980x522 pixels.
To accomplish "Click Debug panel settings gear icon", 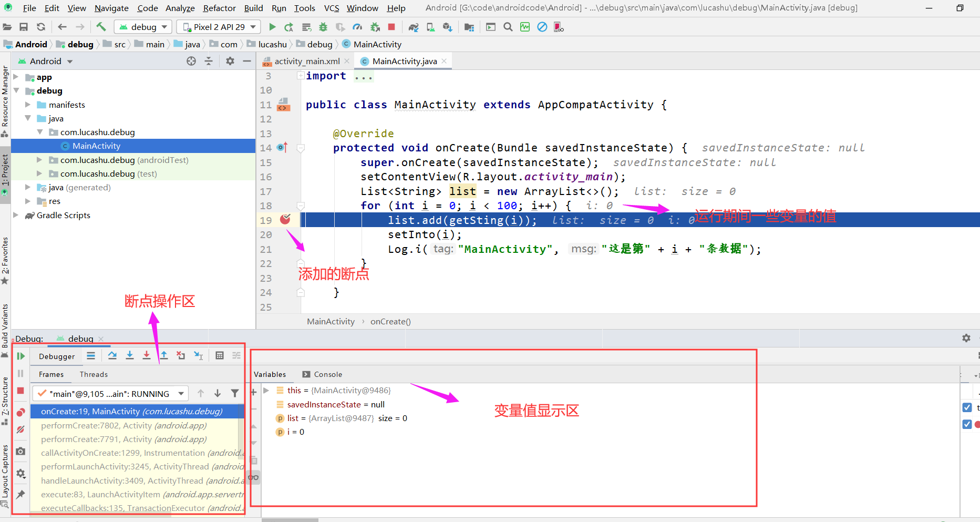I will click(x=966, y=338).
